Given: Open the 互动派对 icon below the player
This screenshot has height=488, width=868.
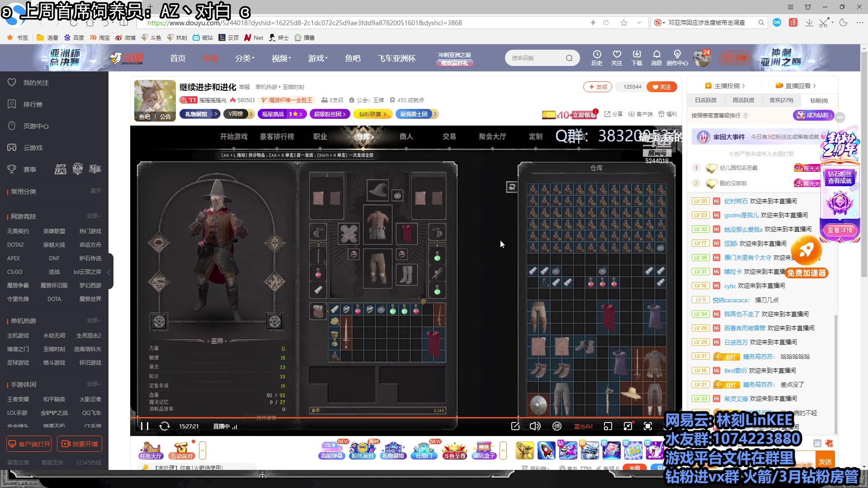Looking at the screenshot, I should 181,450.
